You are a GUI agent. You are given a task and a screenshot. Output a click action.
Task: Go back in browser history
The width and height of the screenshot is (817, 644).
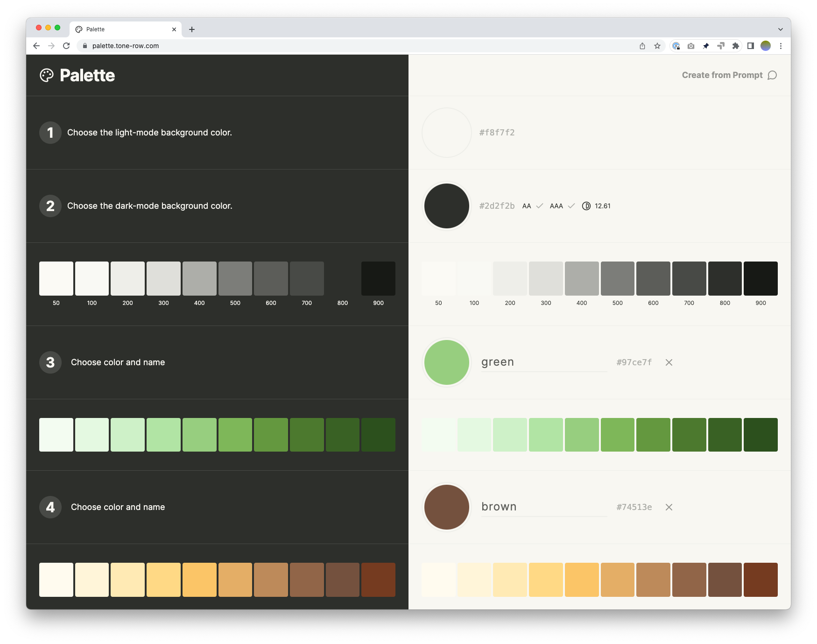point(36,46)
